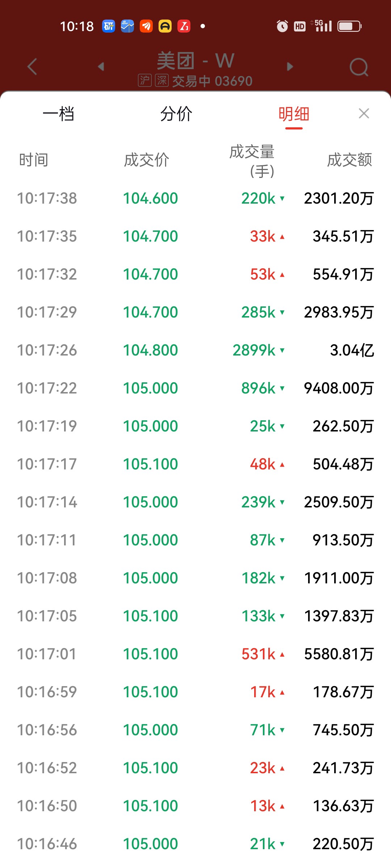Select the 10:17:26 trade row
The image size is (391, 868).
[x=195, y=350]
